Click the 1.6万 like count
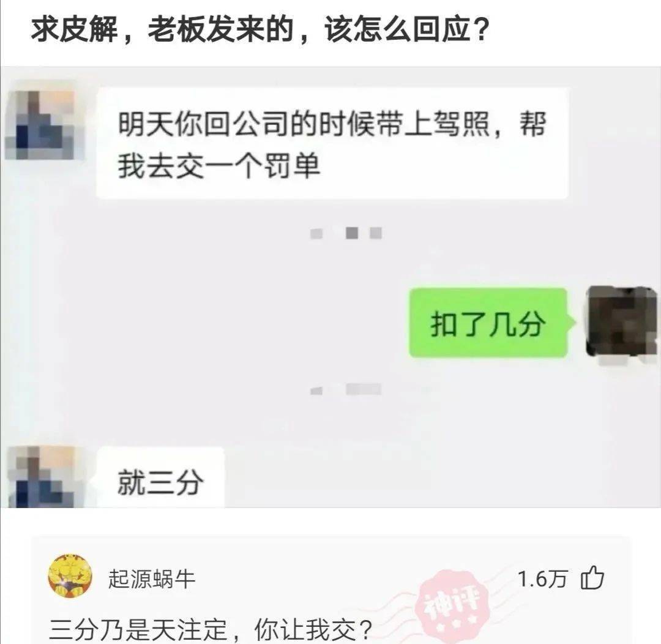 [x=542, y=578]
